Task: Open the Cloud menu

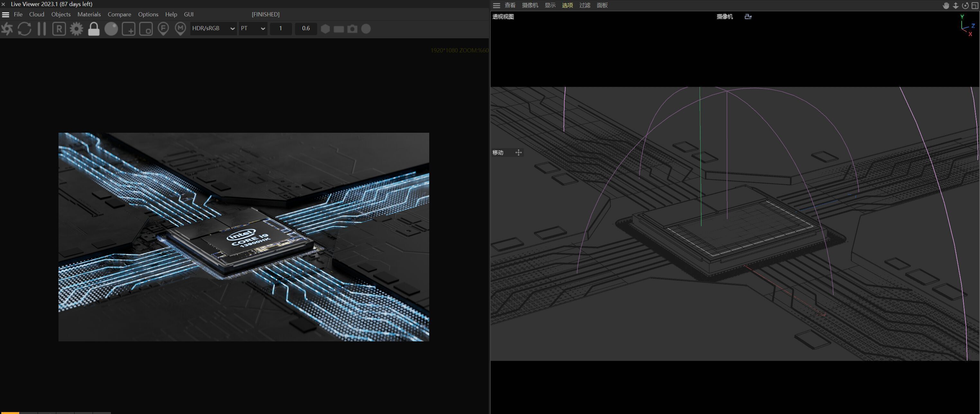Action: point(37,14)
